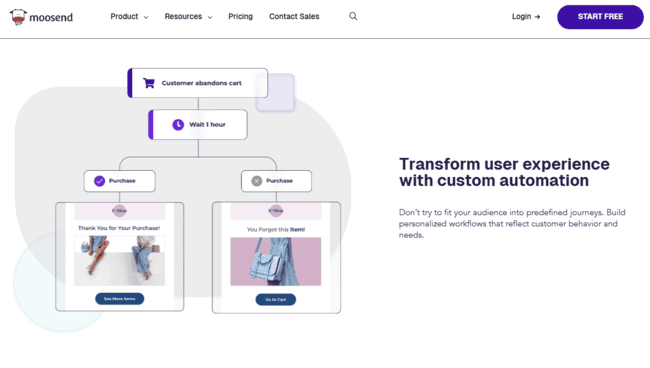Click the grey X Purchase icon
This screenshot has width=650, height=368.
(x=257, y=181)
